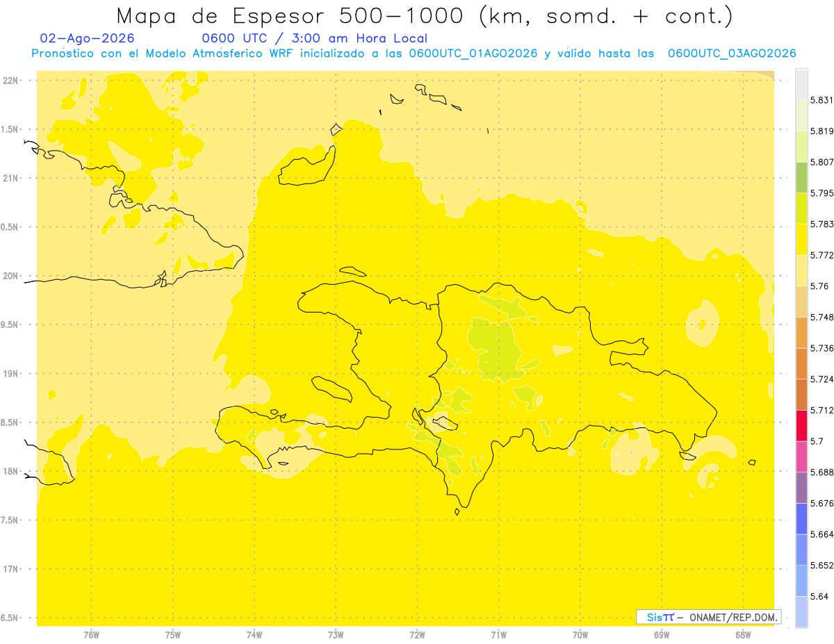Click the legend value '5.819'
Viewport: 834px width, 644px height.
821,131
